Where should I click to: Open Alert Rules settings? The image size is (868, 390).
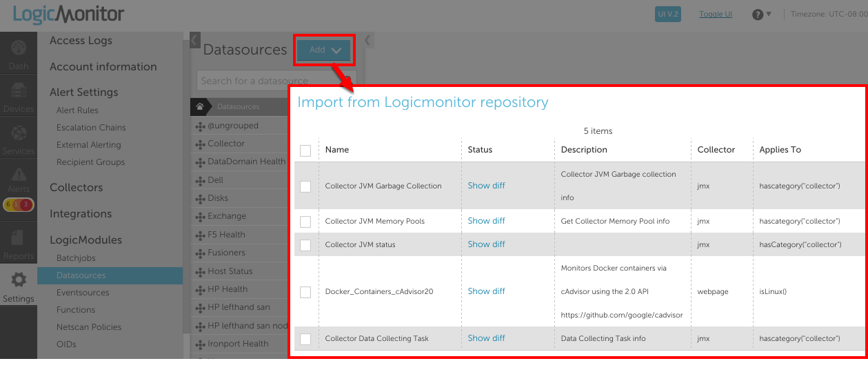(x=77, y=110)
